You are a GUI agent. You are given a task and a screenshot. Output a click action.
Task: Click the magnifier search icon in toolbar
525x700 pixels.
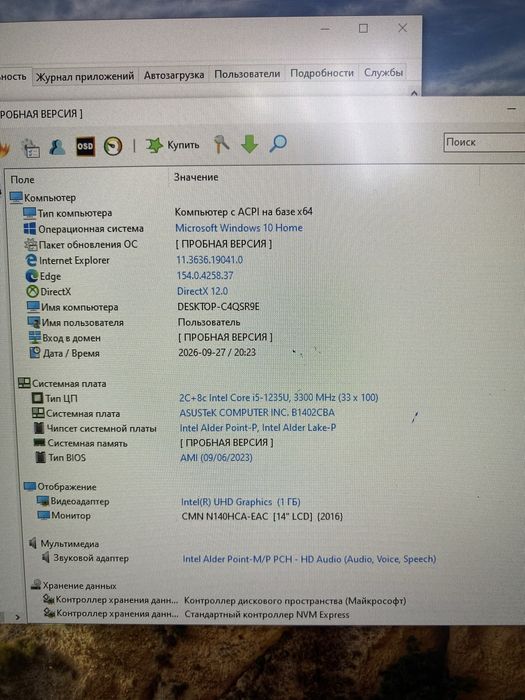pos(278,144)
